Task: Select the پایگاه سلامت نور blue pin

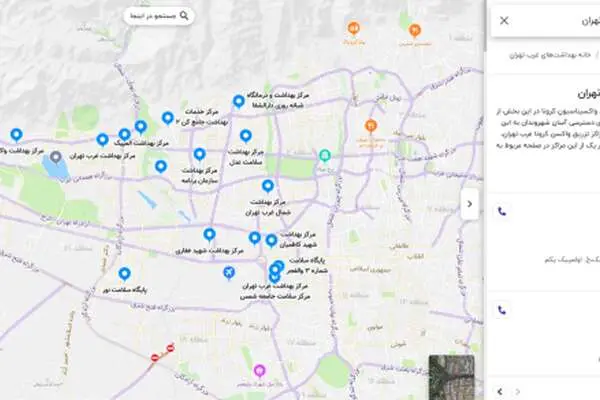Action: (x=124, y=274)
